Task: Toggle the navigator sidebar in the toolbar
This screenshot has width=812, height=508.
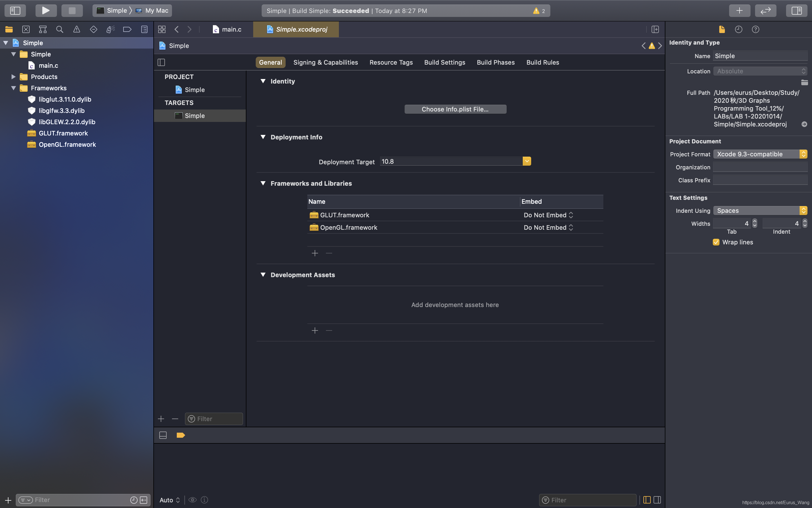Action: click(15, 10)
